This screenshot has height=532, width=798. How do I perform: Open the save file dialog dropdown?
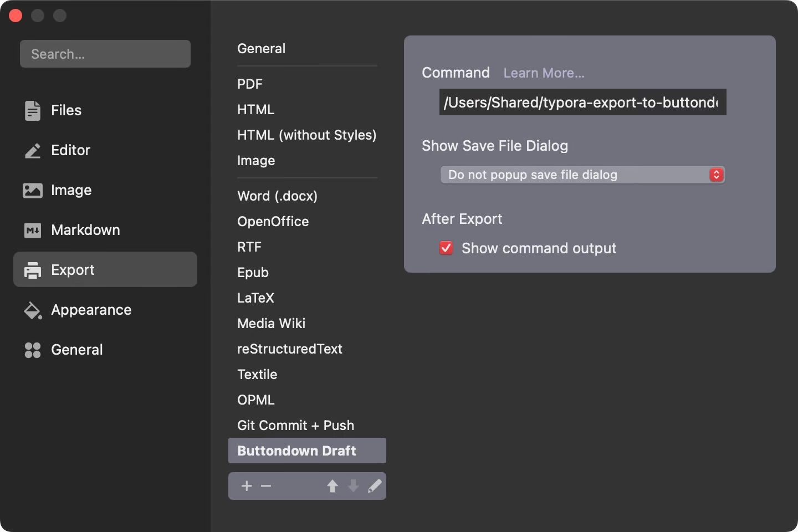[582, 175]
